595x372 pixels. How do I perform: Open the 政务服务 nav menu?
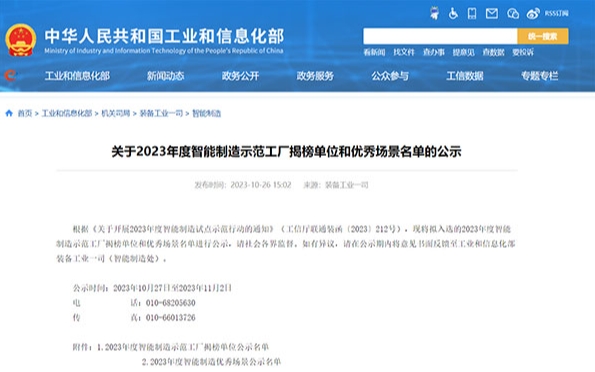315,76
